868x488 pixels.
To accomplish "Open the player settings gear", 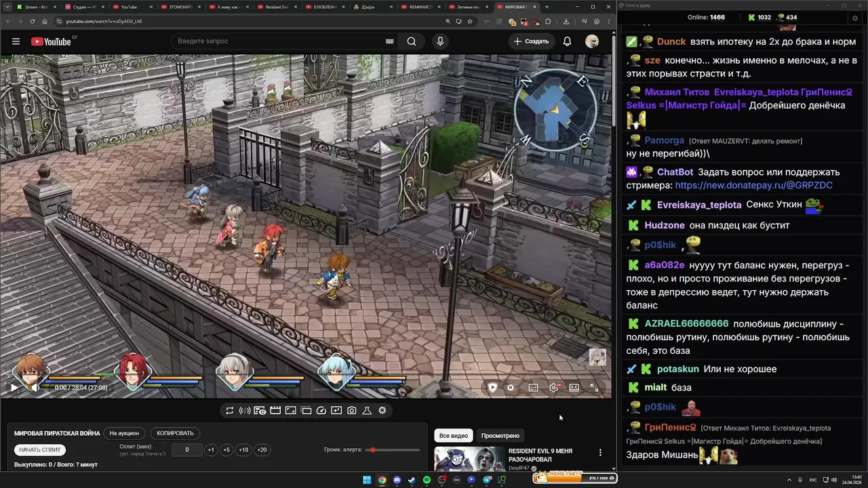I will (553, 388).
